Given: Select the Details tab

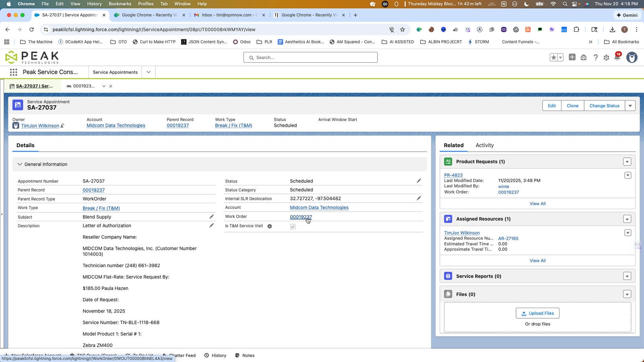Looking at the screenshot, I should (25, 145).
